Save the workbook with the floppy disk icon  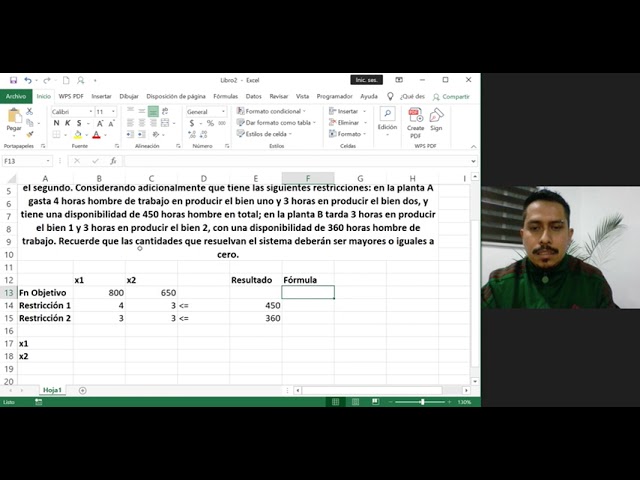pos(13,80)
